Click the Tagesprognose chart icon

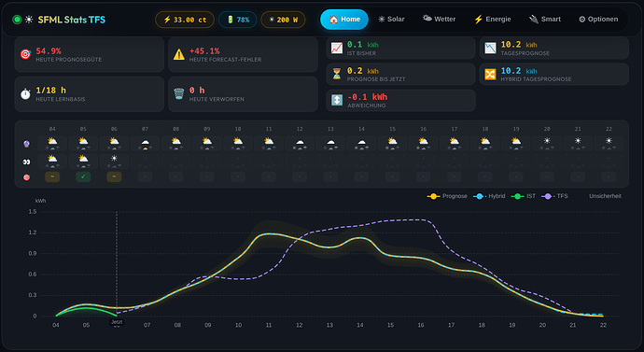[490, 48]
